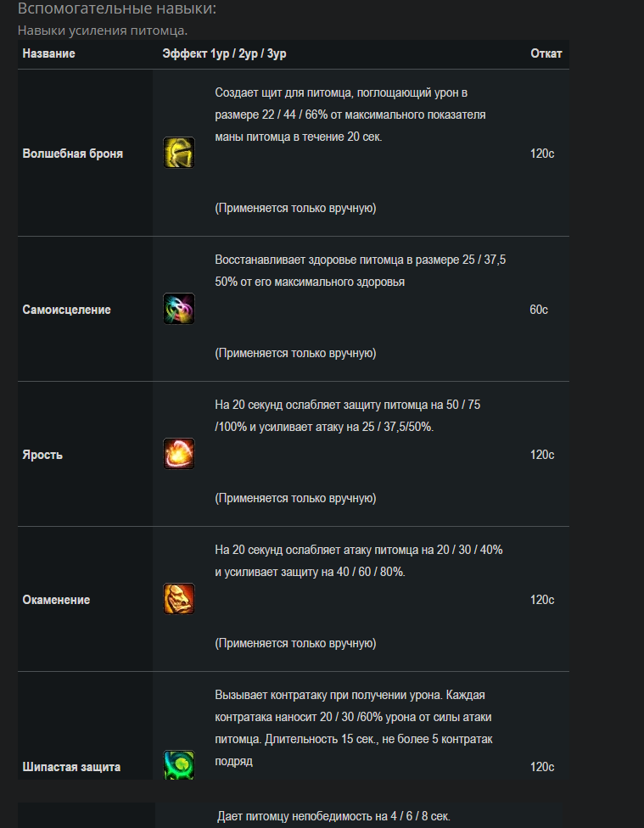Click the Откат column header

[546, 53]
